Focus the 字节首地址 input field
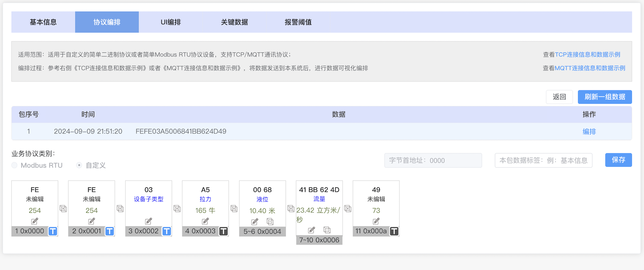Viewport: 644px width, 270px height. coord(433,160)
